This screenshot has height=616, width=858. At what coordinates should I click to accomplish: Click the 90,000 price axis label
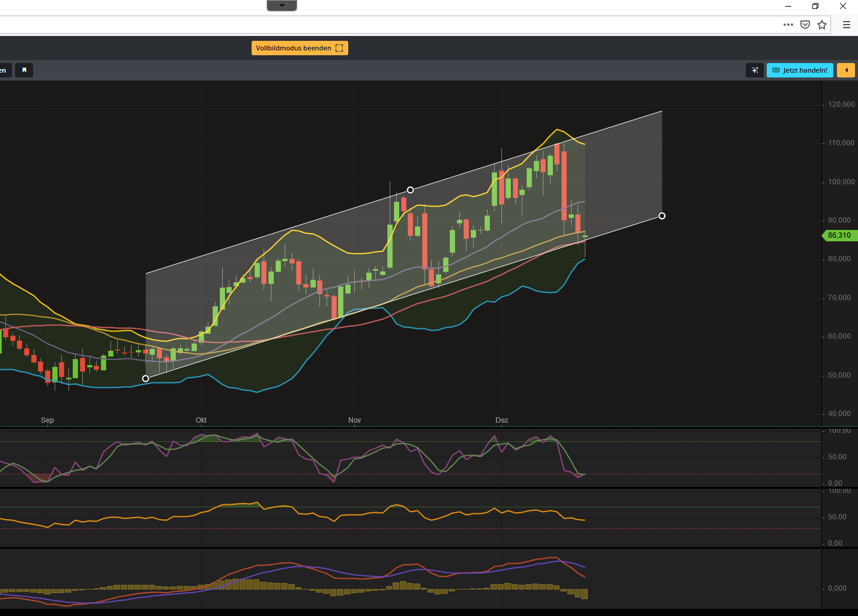[839, 220]
